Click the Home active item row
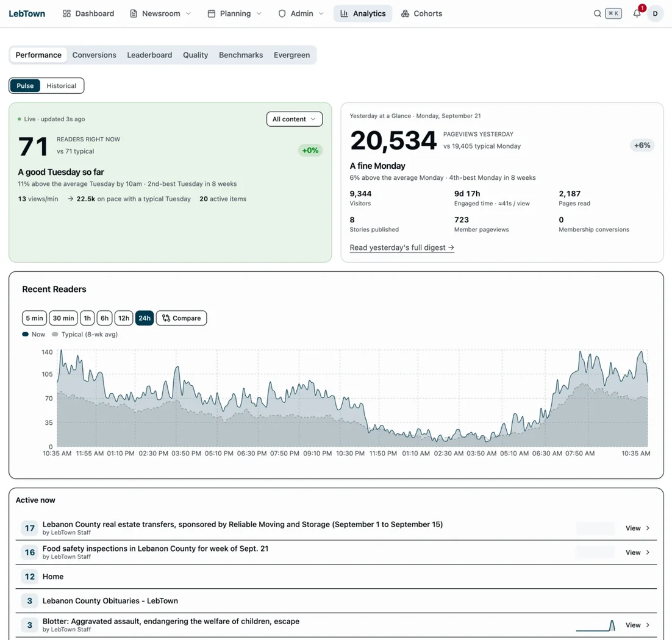Viewport: 672px width, 640px height. [x=336, y=577]
